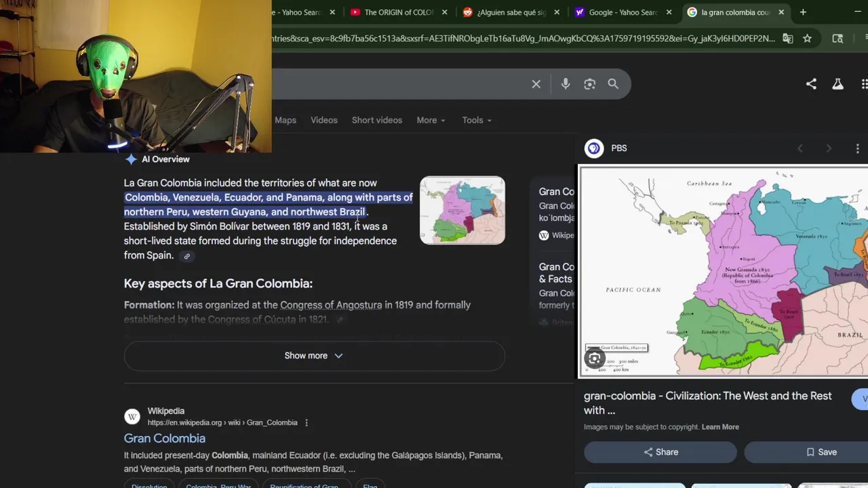Switch to the Videos results tab
The height and width of the screenshot is (488, 868).
pos(324,120)
